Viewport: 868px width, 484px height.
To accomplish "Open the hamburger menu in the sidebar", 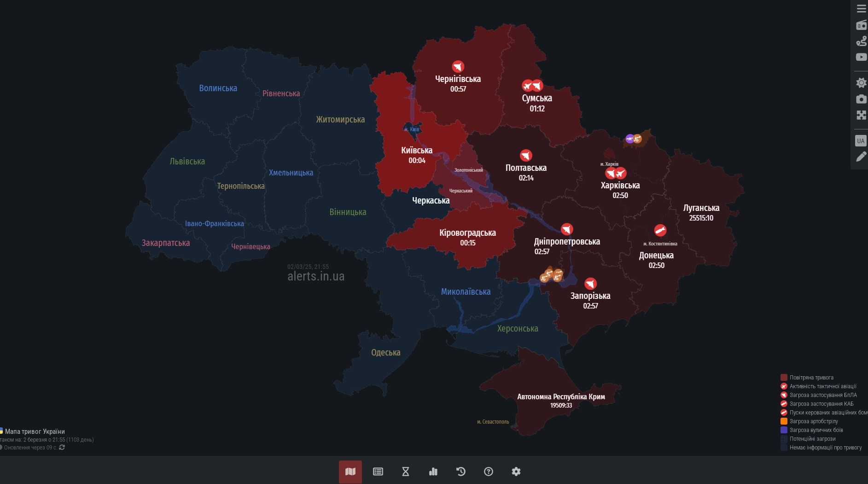I will tap(861, 9).
